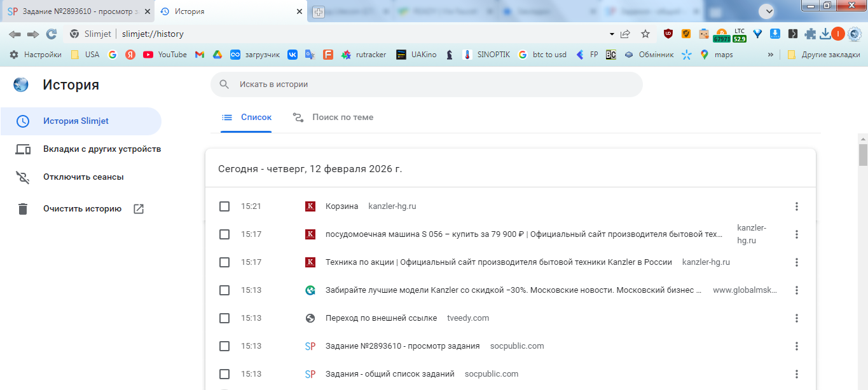868x390 pixels.
Task: Click the LTC 52.9 ticker extension
Action: (740, 34)
